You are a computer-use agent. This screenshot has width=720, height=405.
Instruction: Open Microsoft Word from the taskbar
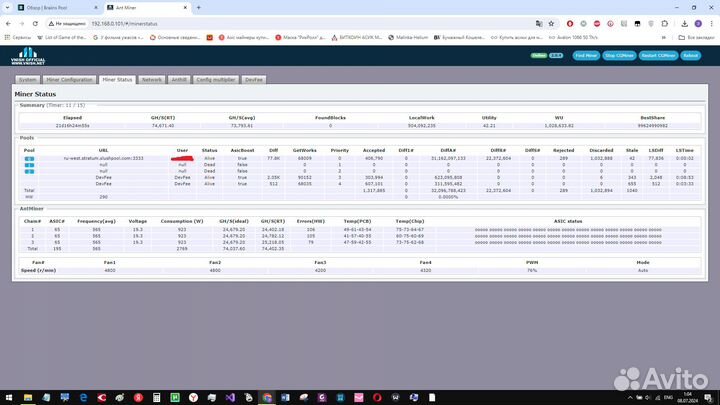point(285,398)
